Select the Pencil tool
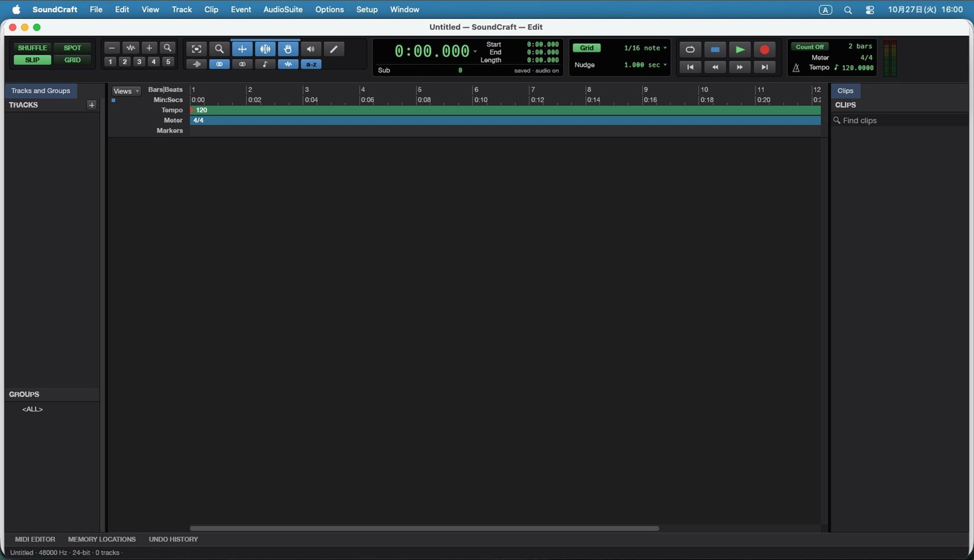The width and height of the screenshot is (974, 560). pyautogui.click(x=334, y=49)
